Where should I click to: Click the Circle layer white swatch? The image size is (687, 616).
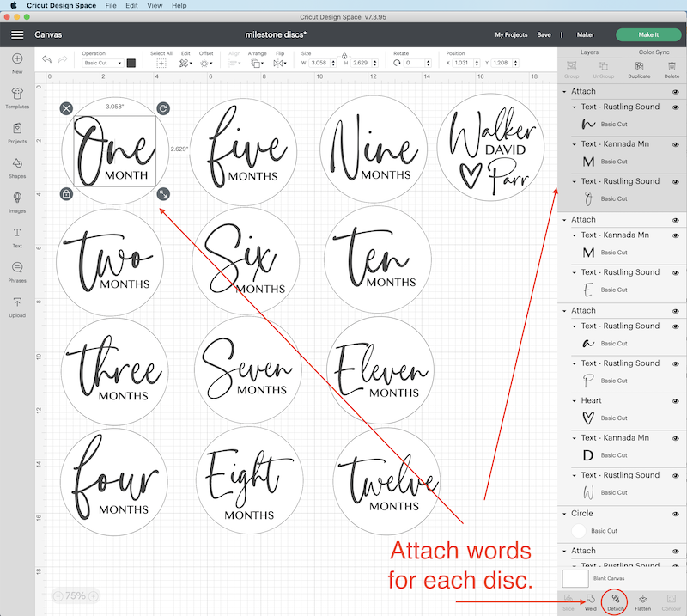[578, 531]
